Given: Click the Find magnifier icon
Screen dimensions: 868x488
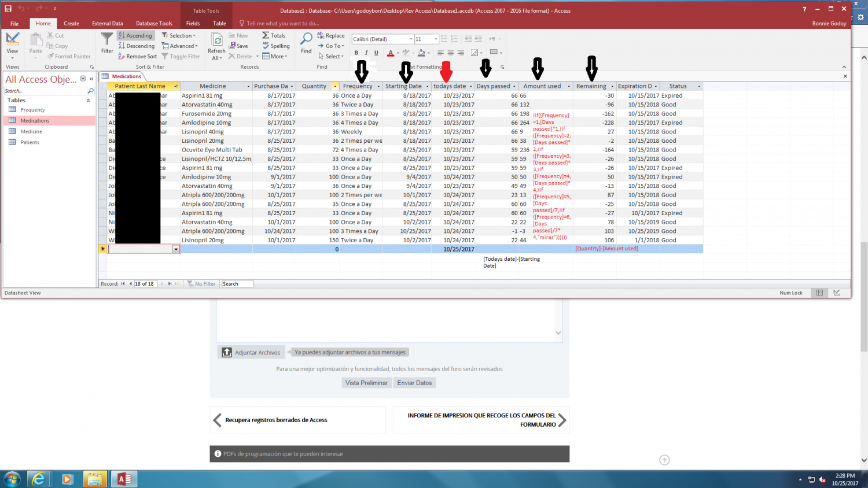Looking at the screenshot, I should click(x=306, y=43).
